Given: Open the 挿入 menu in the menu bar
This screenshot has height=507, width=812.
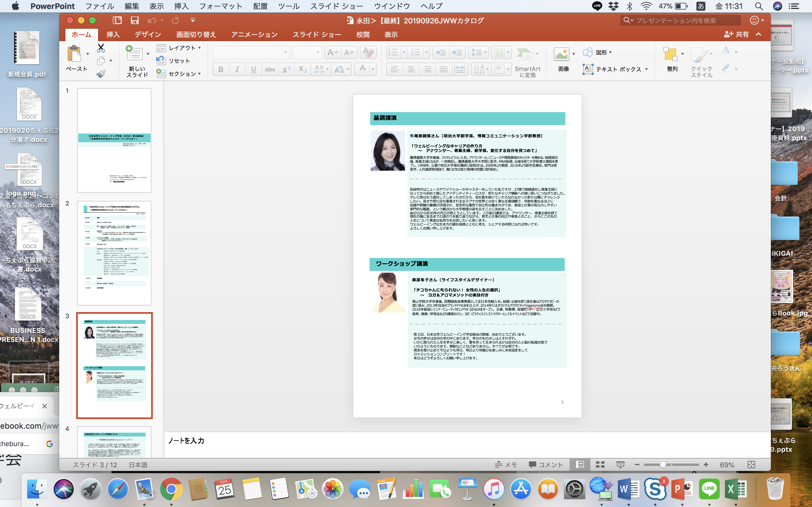Looking at the screenshot, I should tap(181, 6).
